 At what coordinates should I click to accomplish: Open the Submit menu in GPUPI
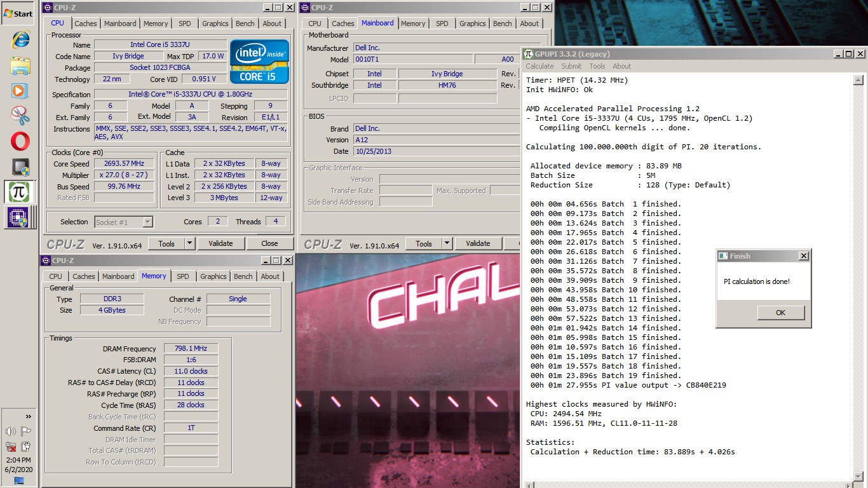point(571,66)
